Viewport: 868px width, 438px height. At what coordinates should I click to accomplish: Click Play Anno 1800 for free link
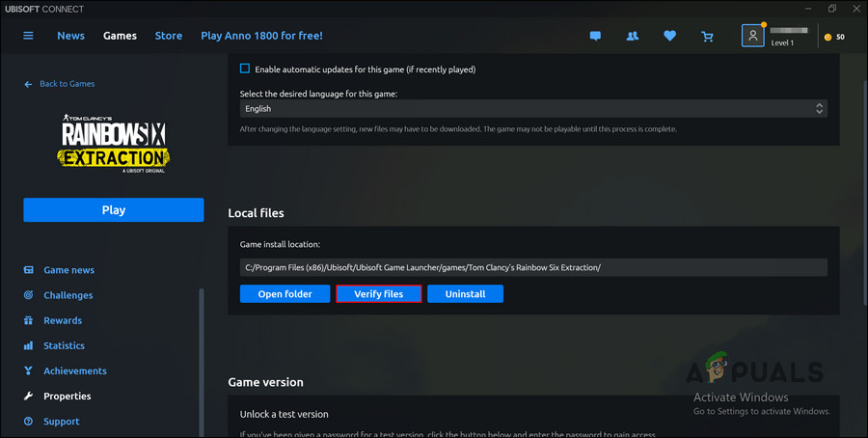tap(261, 36)
